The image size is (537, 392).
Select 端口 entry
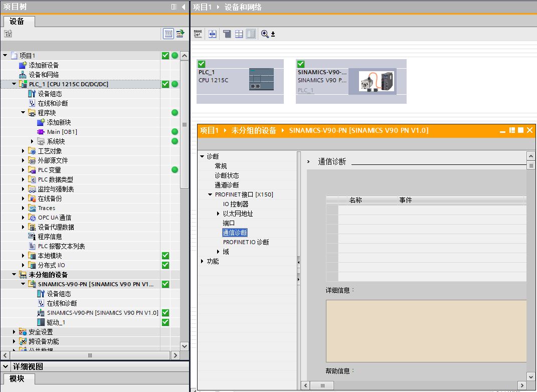229,223
